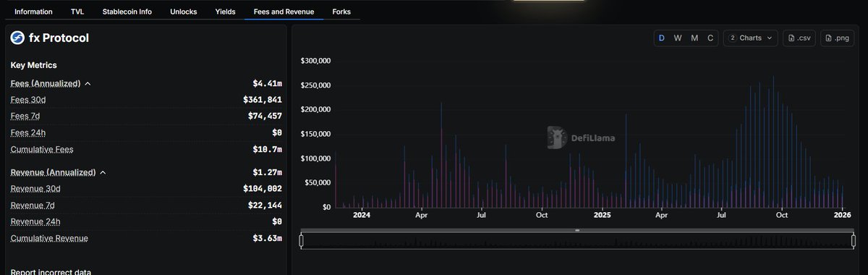
Task: Select the cumulative C interval
Action: click(x=710, y=38)
